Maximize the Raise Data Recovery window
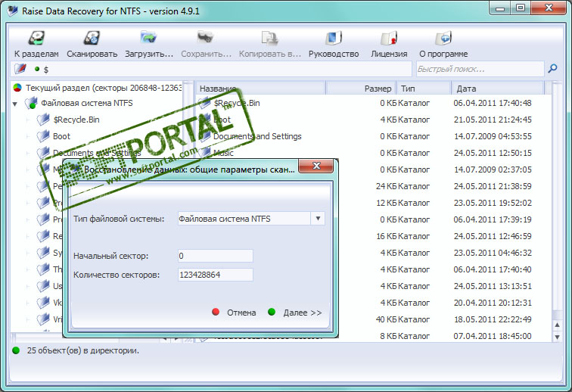572x392 pixels. 521,8
